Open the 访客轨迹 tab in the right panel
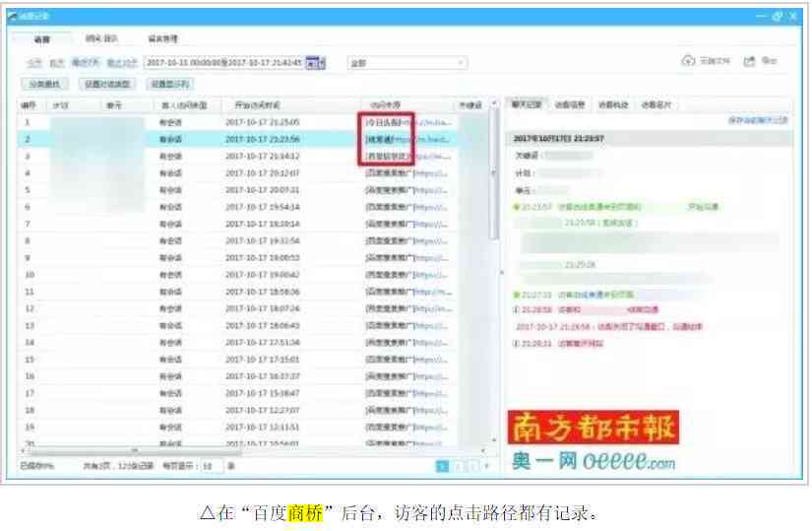The height and width of the screenshot is (531, 812). 613,104
